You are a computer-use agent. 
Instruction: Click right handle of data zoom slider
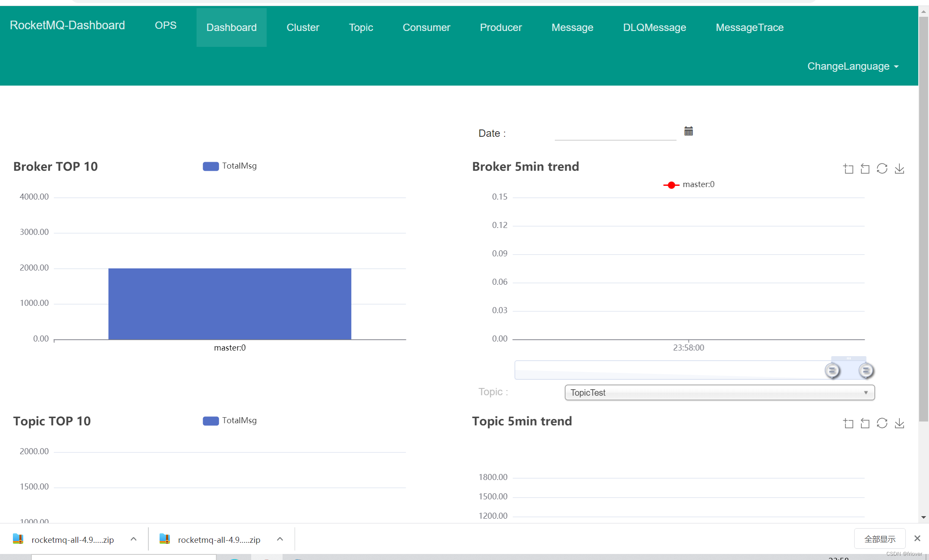[x=866, y=370]
